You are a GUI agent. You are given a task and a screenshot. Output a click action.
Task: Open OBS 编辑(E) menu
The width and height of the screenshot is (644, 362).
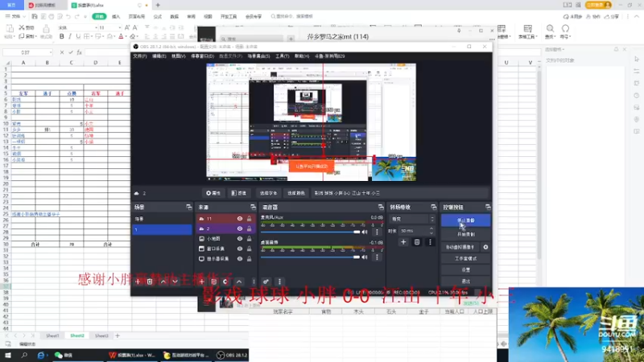click(159, 56)
